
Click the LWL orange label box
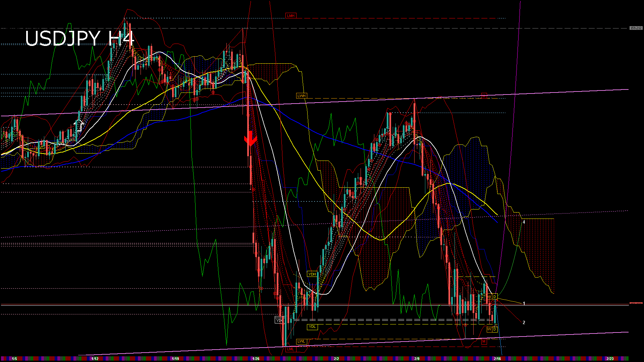(302, 341)
